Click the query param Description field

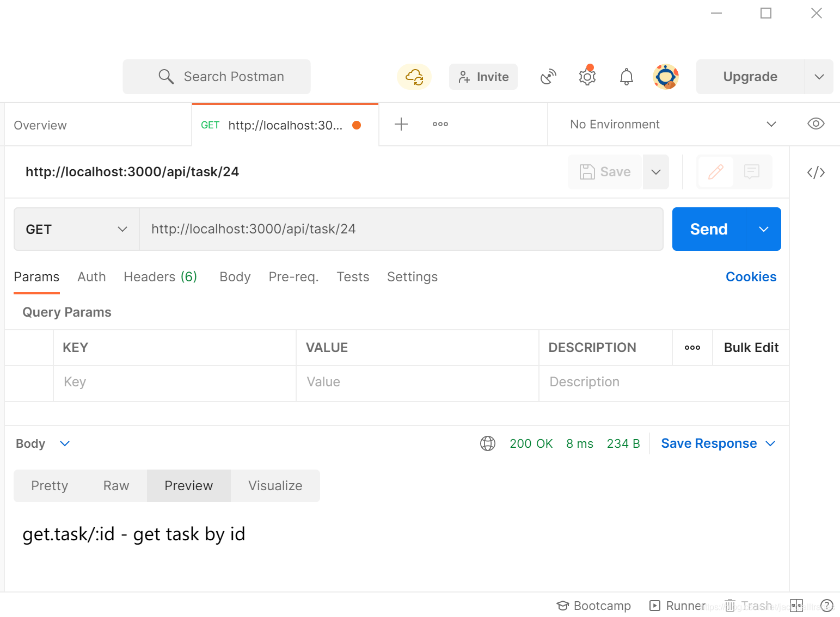pyautogui.click(x=664, y=382)
